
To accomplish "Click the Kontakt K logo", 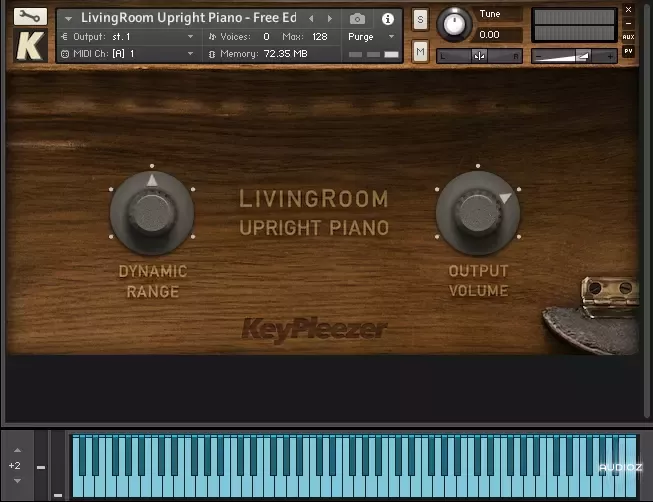I will tap(30, 47).
